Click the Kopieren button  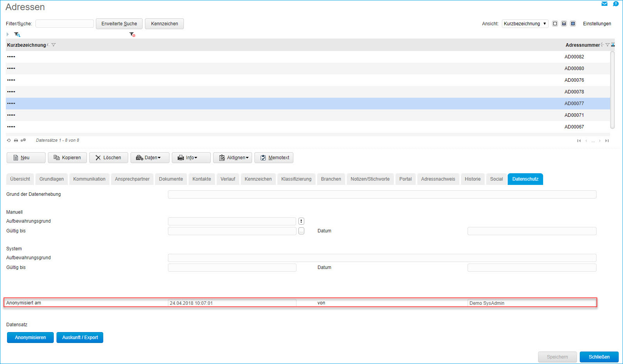tap(67, 158)
